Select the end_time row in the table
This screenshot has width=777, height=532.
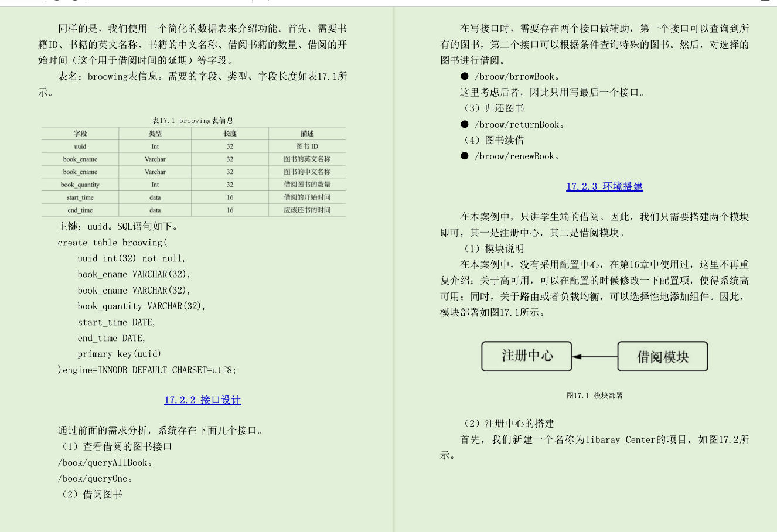coord(80,210)
